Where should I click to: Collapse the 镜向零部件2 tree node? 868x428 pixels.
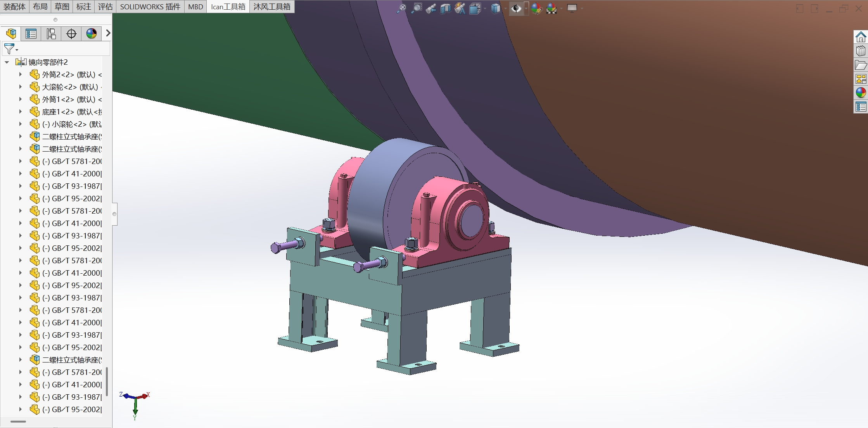[7, 62]
